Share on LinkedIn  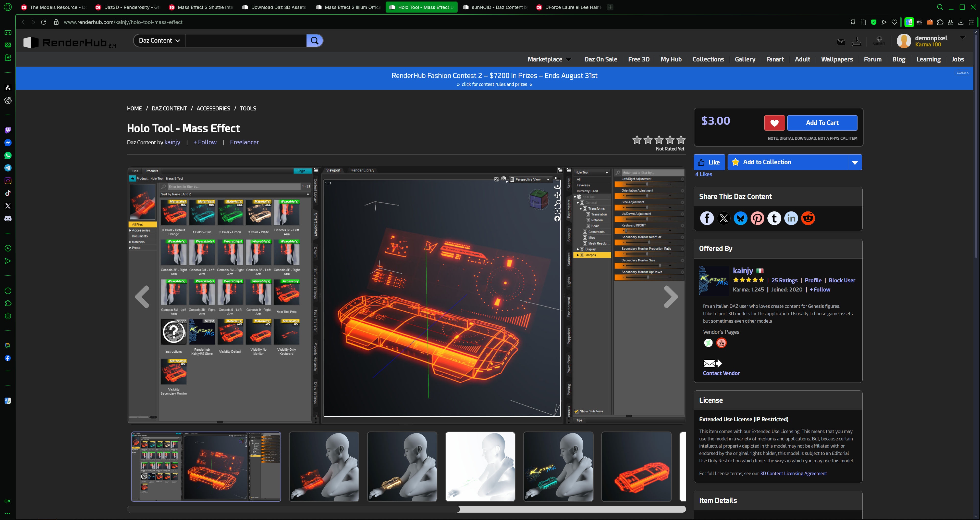tap(791, 218)
